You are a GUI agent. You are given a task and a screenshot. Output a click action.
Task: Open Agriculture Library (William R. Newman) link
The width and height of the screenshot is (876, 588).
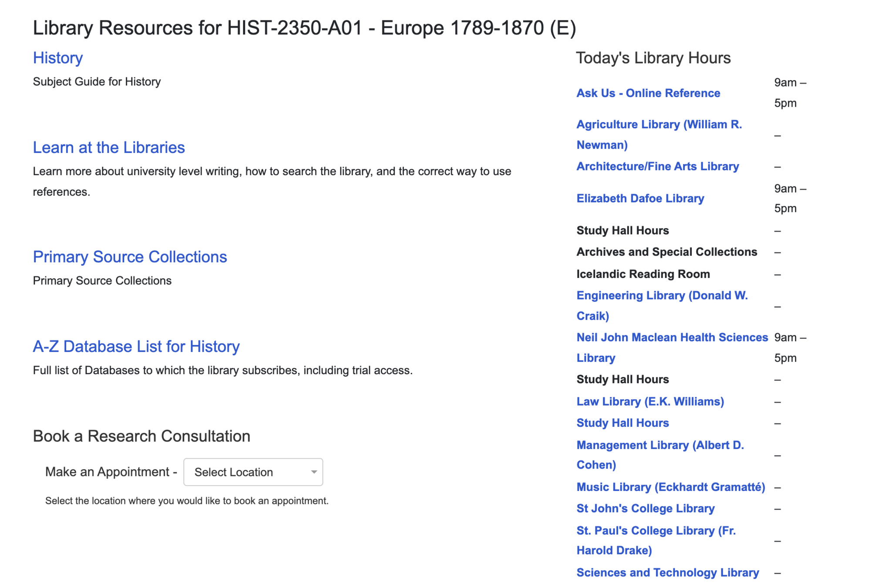click(x=659, y=125)
